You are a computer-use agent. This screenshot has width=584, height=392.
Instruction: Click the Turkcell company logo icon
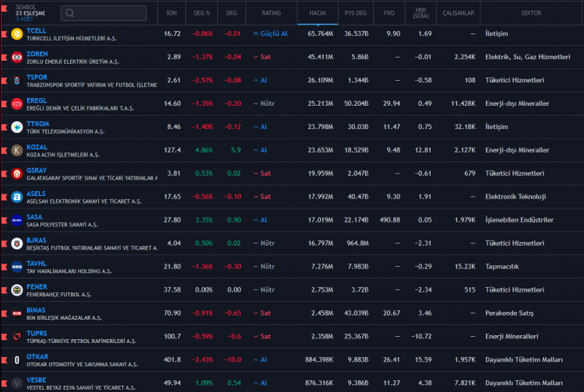pyautogui.click(x=17, y=34)
